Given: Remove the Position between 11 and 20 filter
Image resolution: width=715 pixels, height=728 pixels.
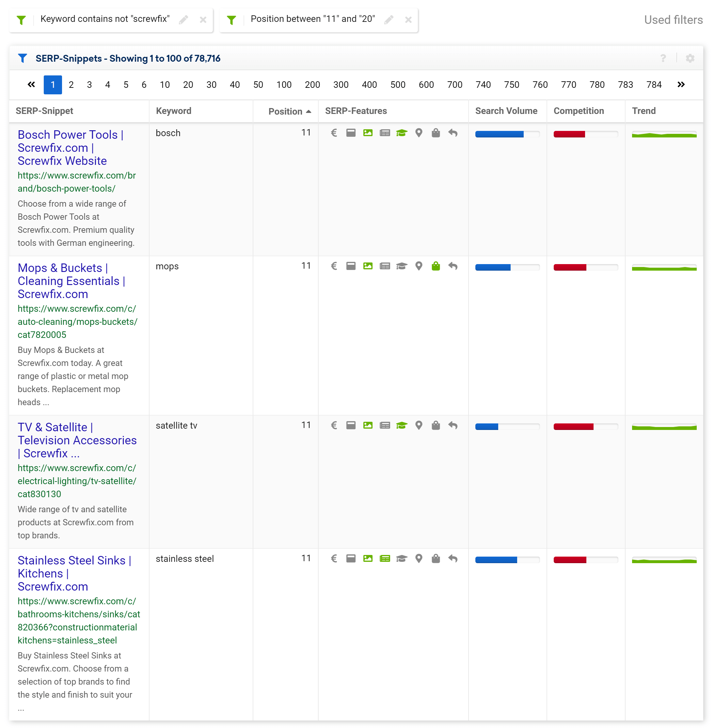Looking at the screenshot, I should (x=408, y=20).
